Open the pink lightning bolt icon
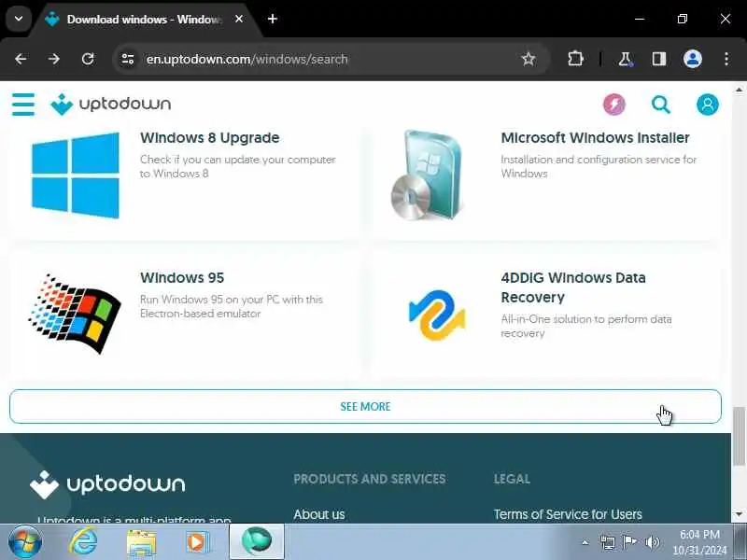The width and height of the screenshot is (747, 560). (x=614, y=105)
